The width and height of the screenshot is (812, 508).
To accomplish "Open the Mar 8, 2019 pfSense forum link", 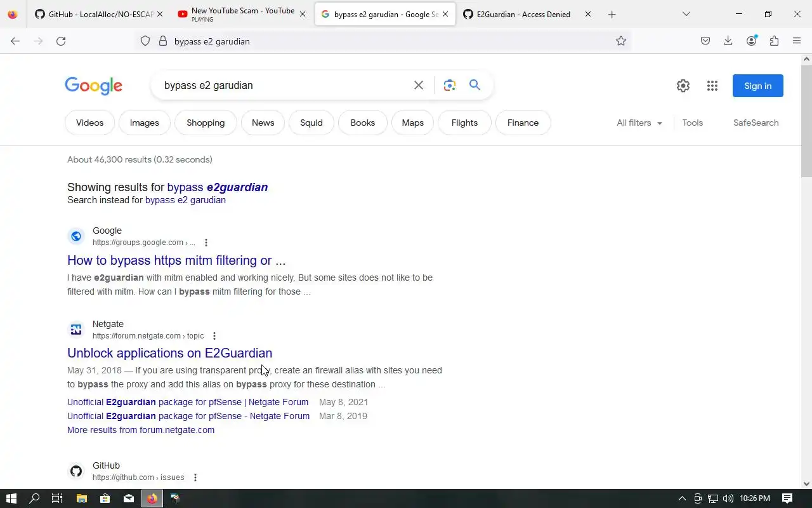I will pyautogui.click(x=188, y=416).
